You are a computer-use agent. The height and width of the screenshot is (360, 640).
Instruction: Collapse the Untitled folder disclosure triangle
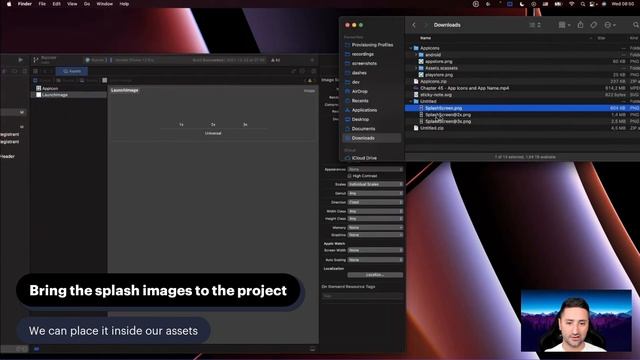[x=411, y=101]
